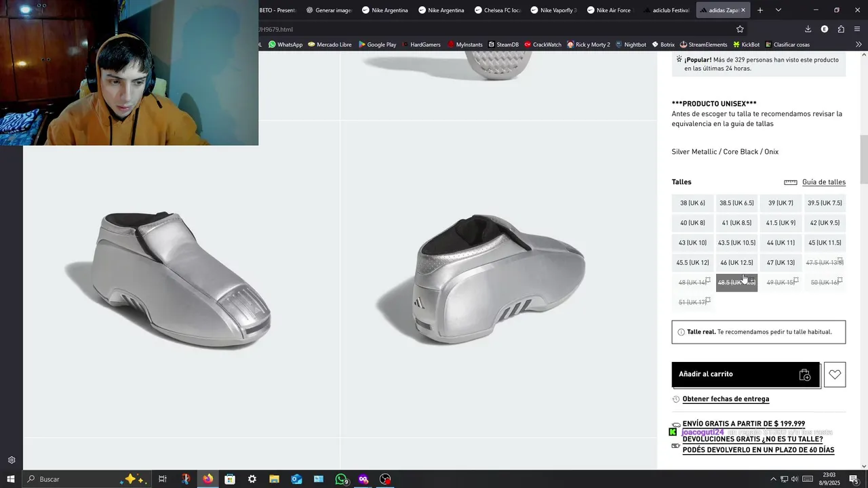Choose size 45.5 (UK 12)
868x488 pixels.
click(x=692, y=263)
